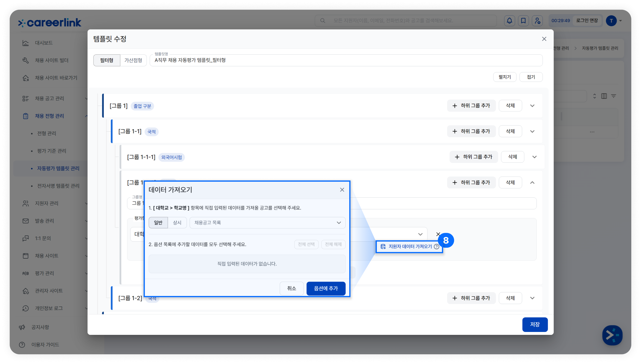Click the 이용자 가이드 question icon
The height and width of the screenshot is (364, 641).
pyautogui.click(x=22, y=345)
